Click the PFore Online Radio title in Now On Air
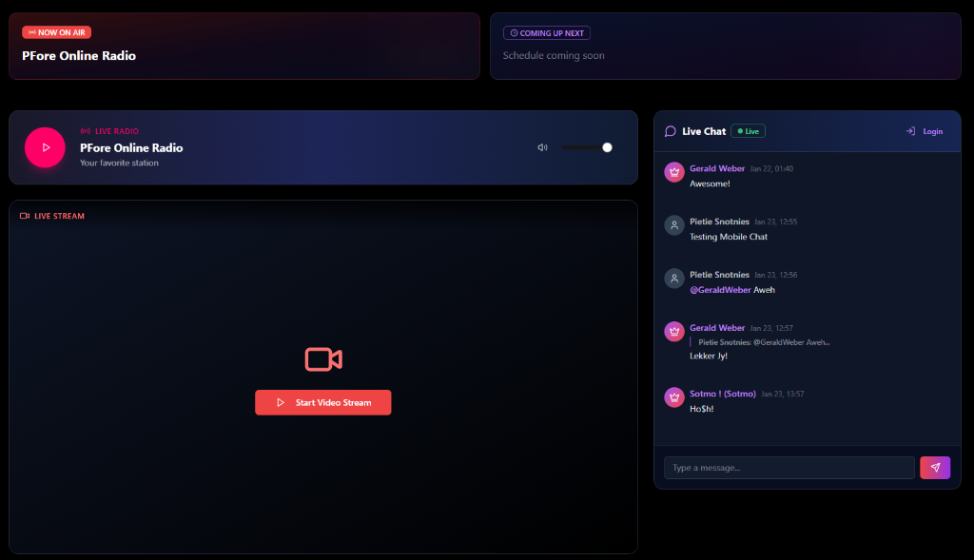974x560 pixels. click(x=79, y=56)
